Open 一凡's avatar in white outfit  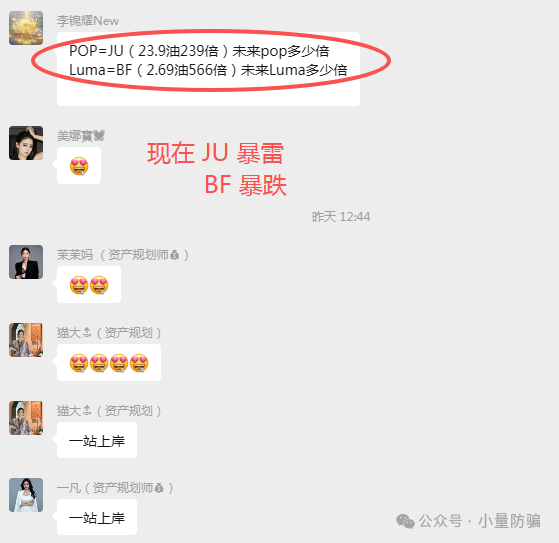point(26,495)
